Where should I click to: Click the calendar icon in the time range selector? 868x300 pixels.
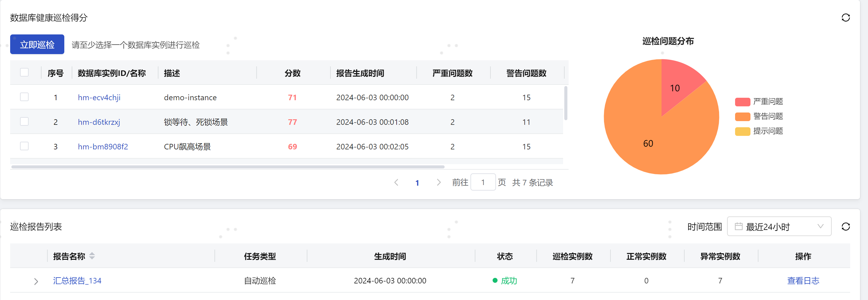tap(738, 227)
